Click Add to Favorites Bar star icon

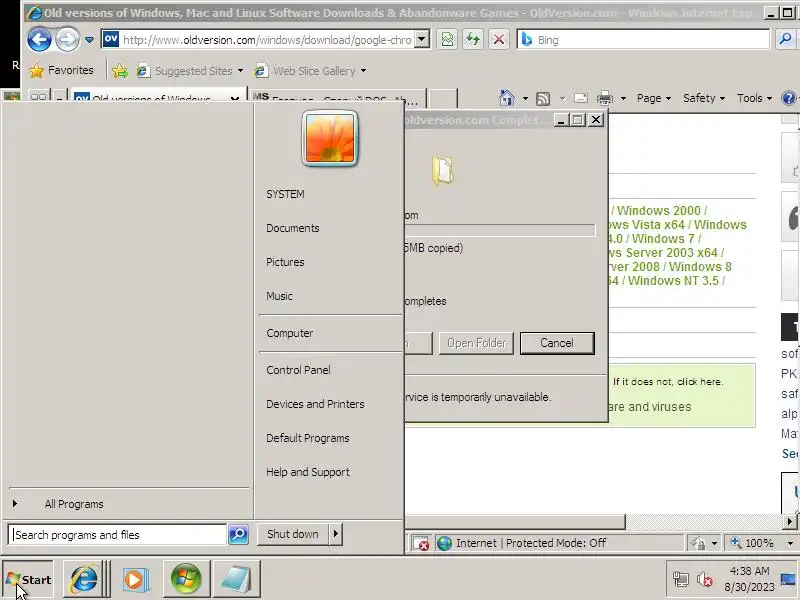120,71
